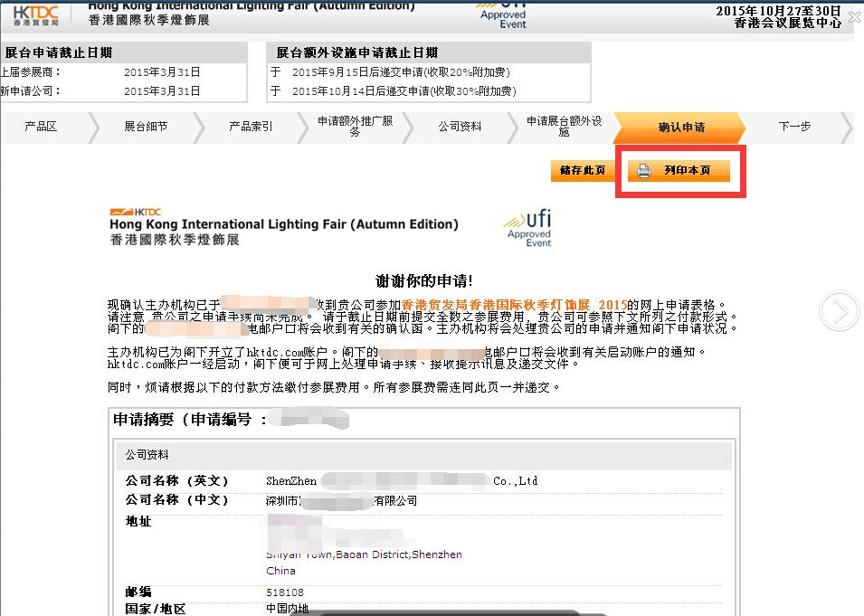Screen dimensions: 864x616
Task: Click the address country line China
Action: (x=281, y=571)
